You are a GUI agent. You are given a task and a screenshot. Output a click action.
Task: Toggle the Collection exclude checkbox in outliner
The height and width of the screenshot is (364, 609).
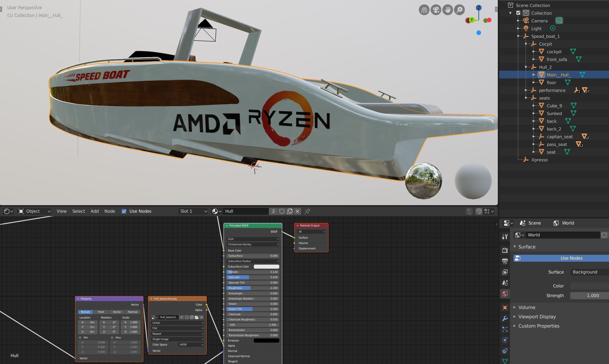click(518, 13)
